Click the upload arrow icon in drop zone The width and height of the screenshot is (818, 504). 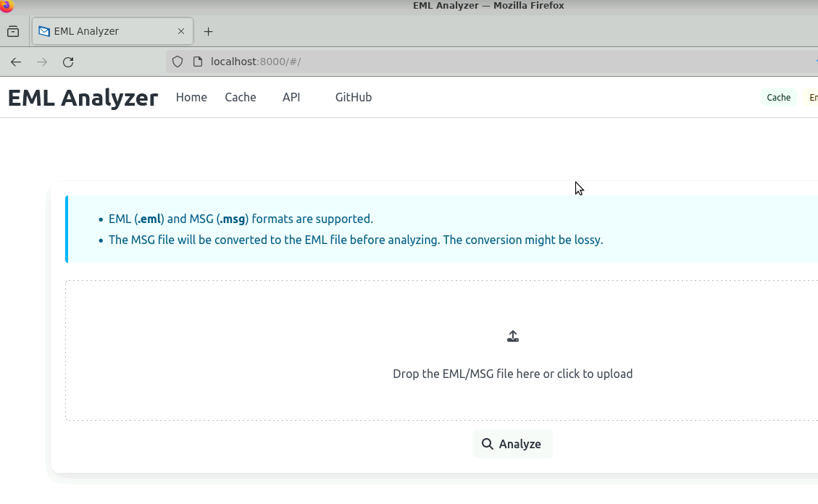[x=512, y=337]
